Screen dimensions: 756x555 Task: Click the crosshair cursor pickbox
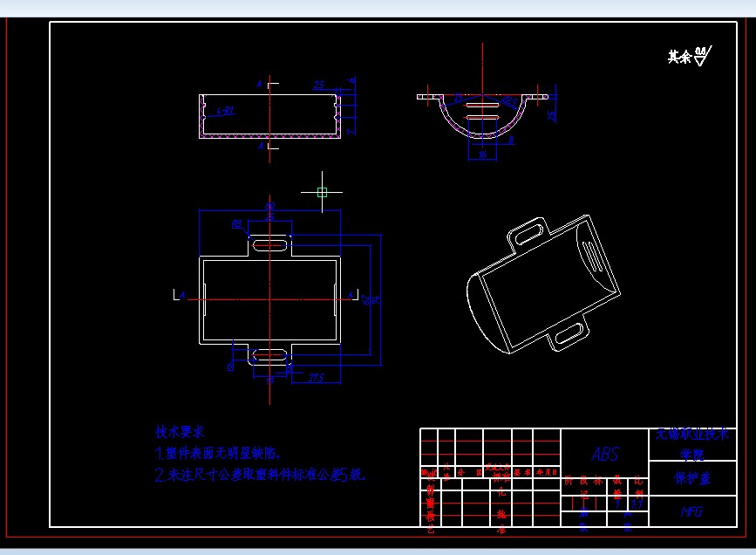[322, 192]
